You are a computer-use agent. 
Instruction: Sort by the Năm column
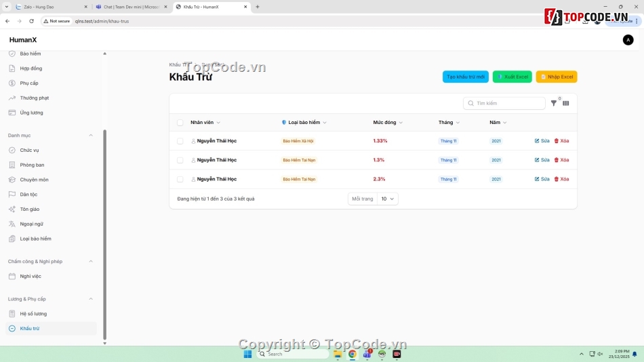tap(498, 123)
